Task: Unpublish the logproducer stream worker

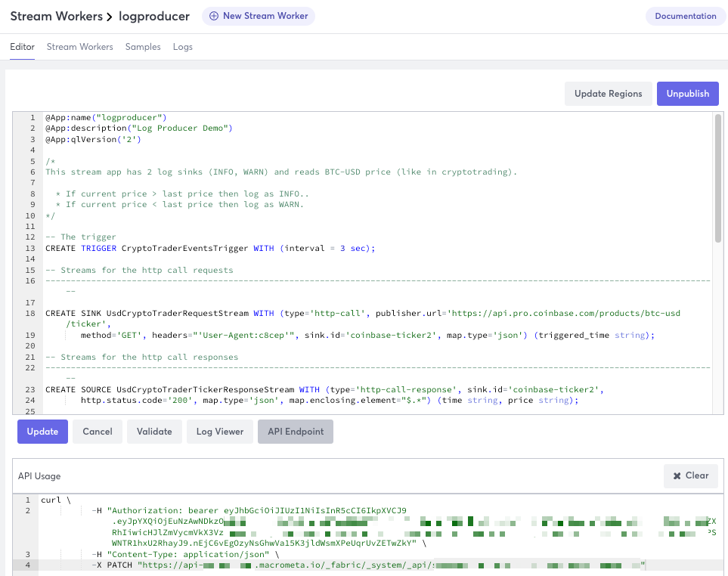Action: pyautogui.click(x=687, y=93)
